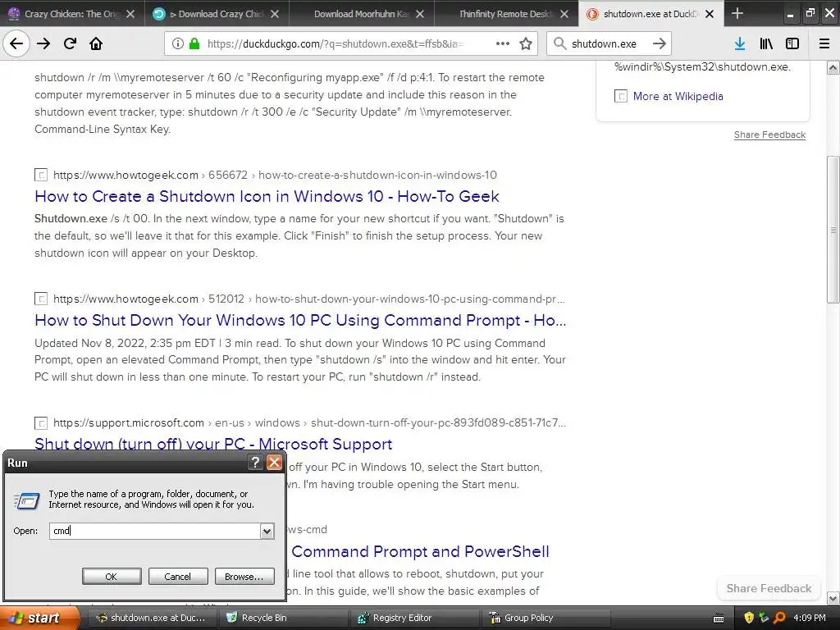Open the Command Prompt and PowerShell result link
Screen dimensions: 840x630
(421, 551)
